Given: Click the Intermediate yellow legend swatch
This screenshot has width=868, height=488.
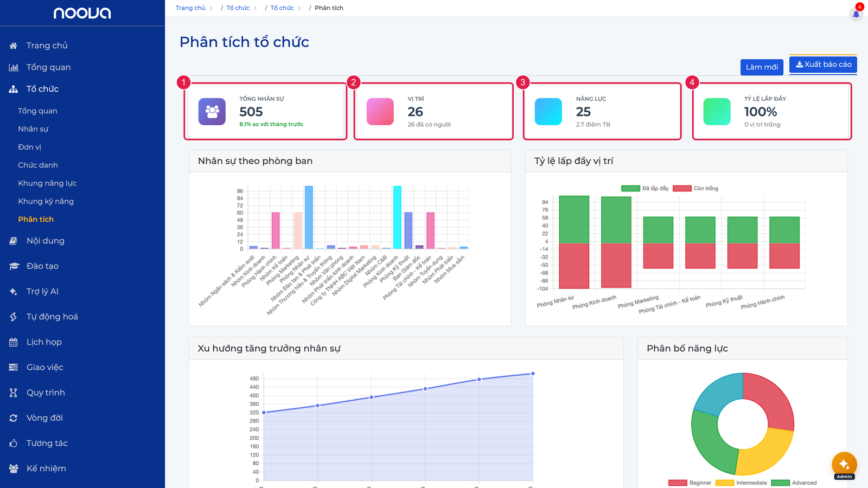Looking at the screenshot, I should click(x=725, y=483).
